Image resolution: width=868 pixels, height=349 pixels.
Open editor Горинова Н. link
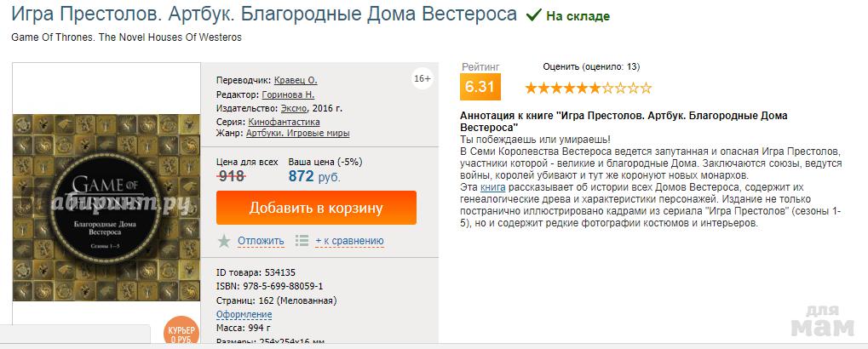[289, 94]
